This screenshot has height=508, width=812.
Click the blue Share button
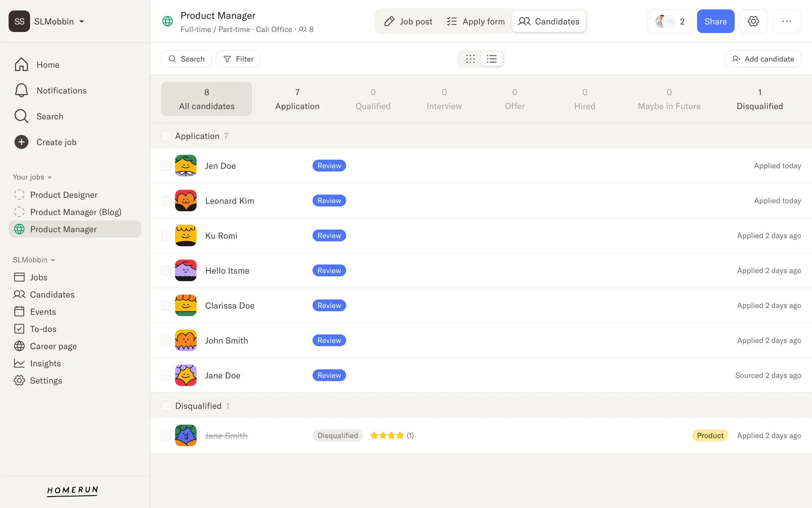pyautogui.click(x=715, y=21)
